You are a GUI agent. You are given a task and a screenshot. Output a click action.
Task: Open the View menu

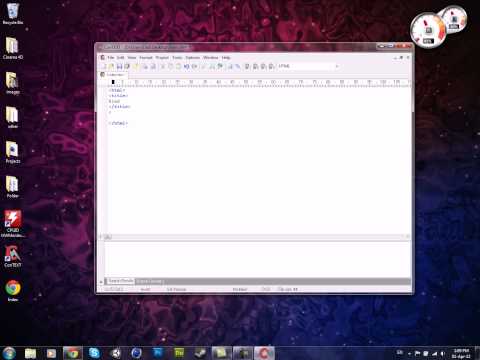[132, 58]
